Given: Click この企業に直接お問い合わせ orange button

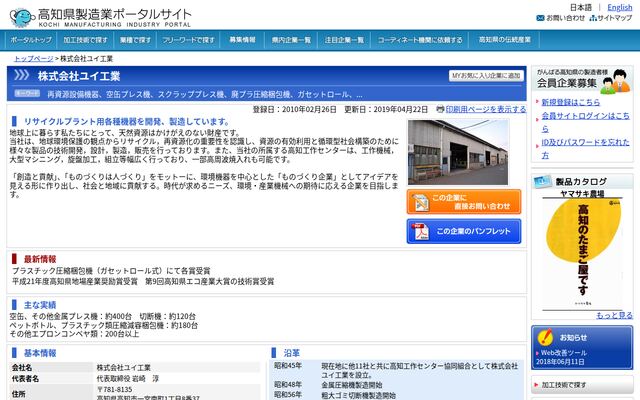Looking at the screenshot, I should pyautogui.click(x=464, y=202).
